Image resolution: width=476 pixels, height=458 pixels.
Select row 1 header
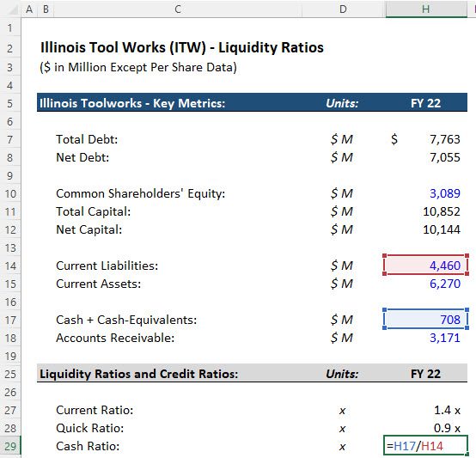coord(10,27)
